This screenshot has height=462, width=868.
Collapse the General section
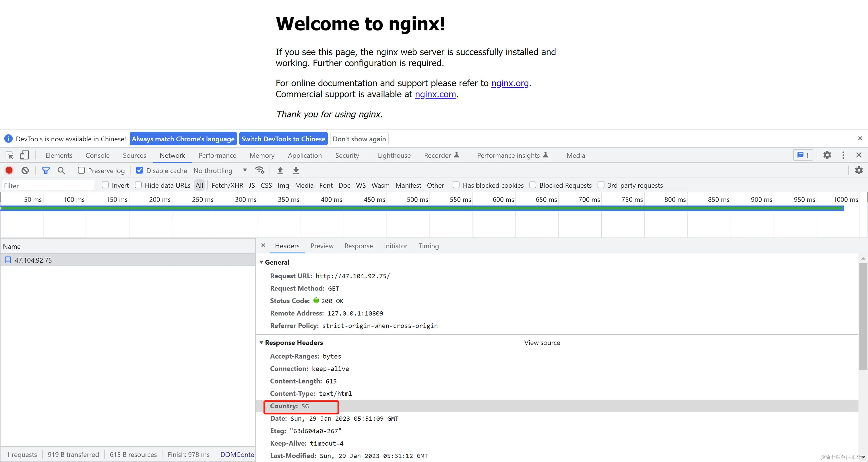coord(262,262)
